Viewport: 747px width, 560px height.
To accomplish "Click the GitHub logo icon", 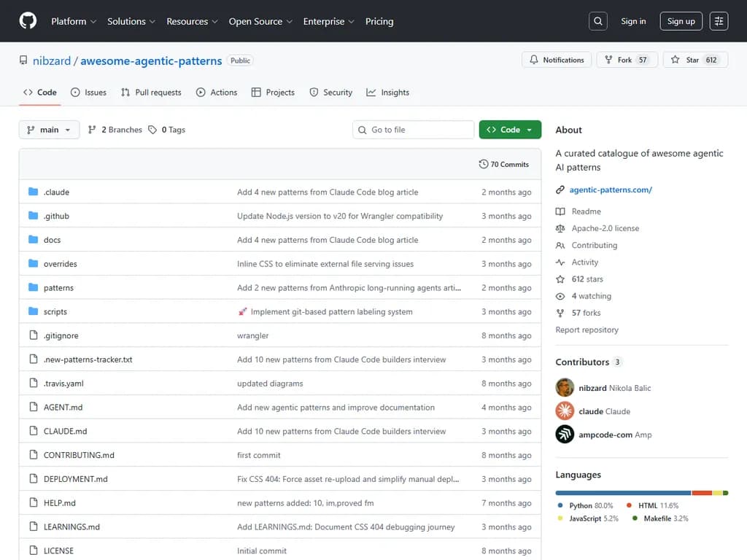I will tap(28, 21).
